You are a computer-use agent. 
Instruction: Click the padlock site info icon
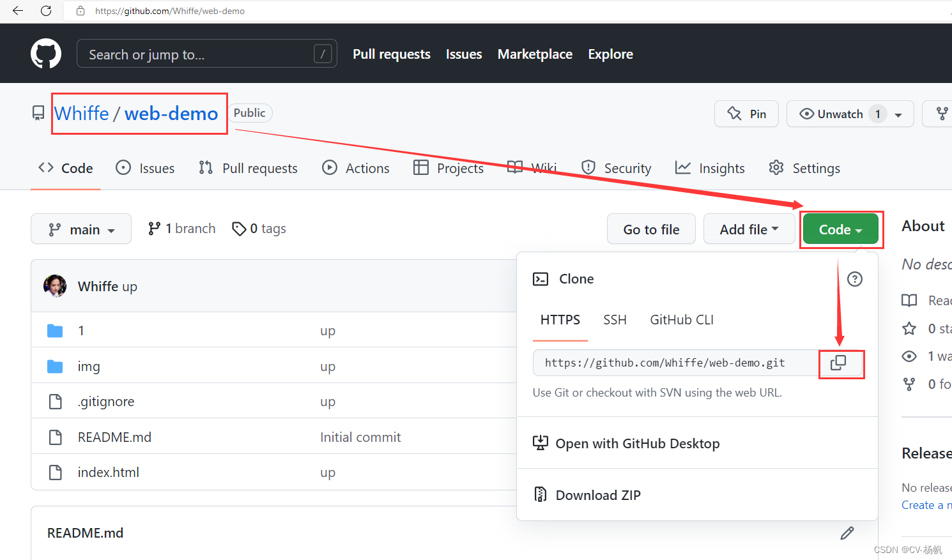81,11
